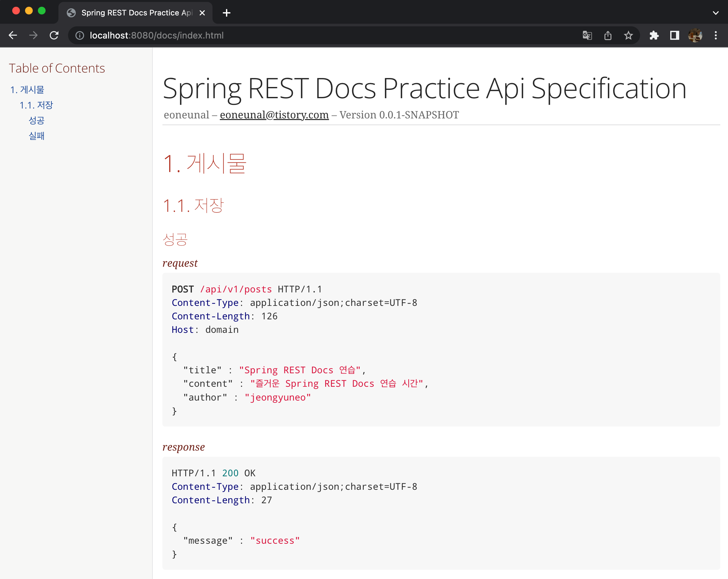Close the Spring REST Docs tab

(202, 13)
